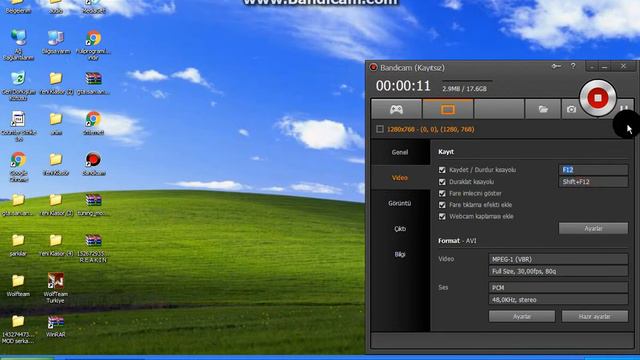The width and height of the screenshot is (640, 360).
Task: Toggle Kaydet / Durdur kısayolu checkbox
Action: (x=442, y=170)
